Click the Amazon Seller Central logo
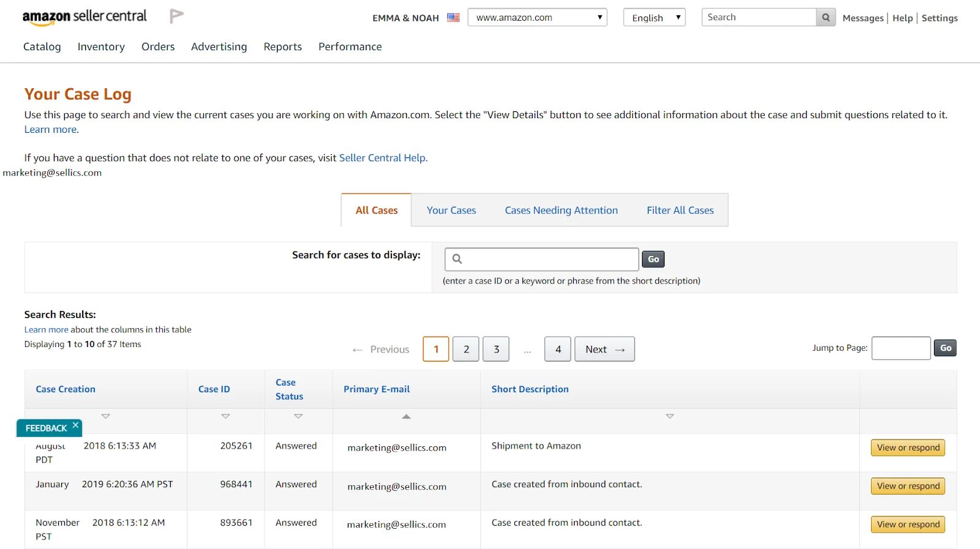This screenshot has height=549, width=980. pyautogui.click(x=85, y=17)
